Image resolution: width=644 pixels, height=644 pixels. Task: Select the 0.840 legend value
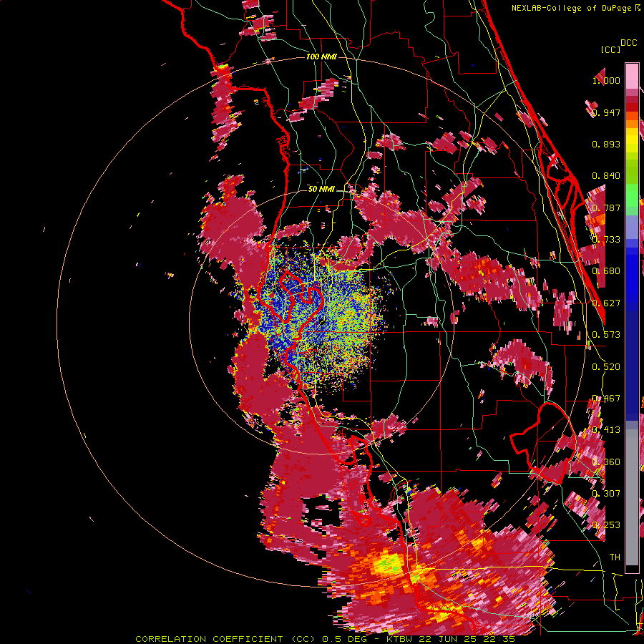click(606, 175)
